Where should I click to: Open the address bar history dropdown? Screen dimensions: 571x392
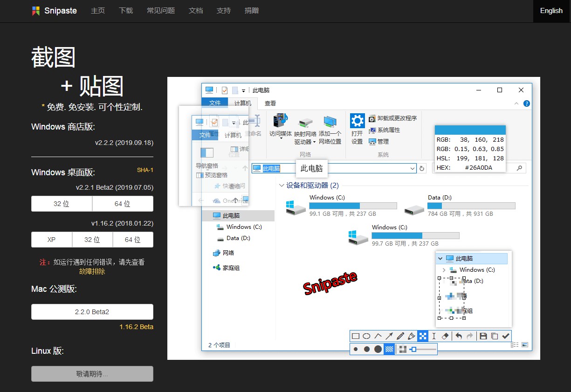pyautogui.click(x=412, y=168)
